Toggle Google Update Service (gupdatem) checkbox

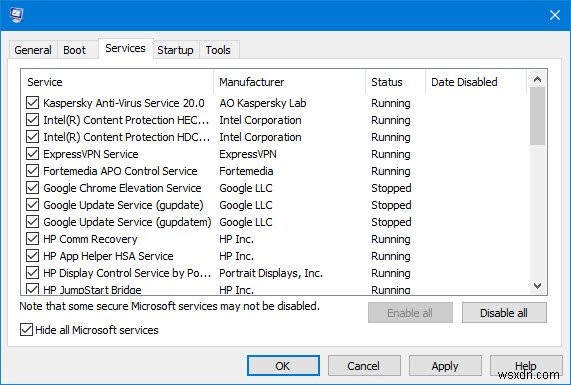32,222
